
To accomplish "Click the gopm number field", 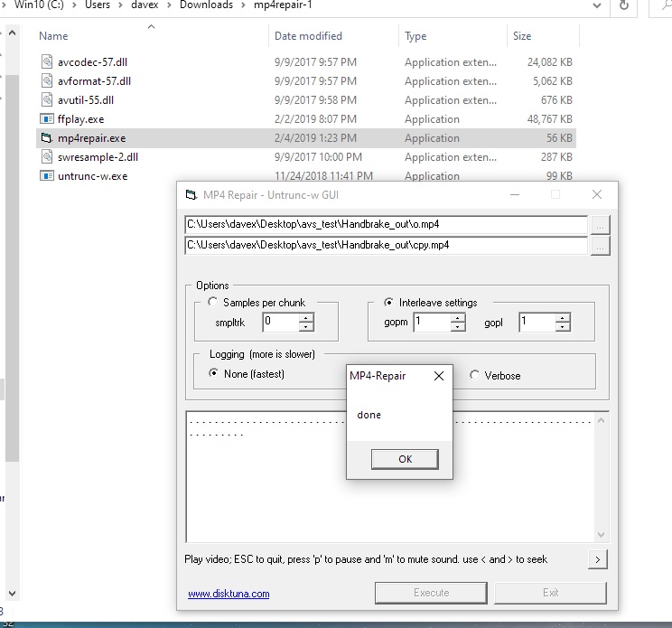I will [x=432, y=322].
